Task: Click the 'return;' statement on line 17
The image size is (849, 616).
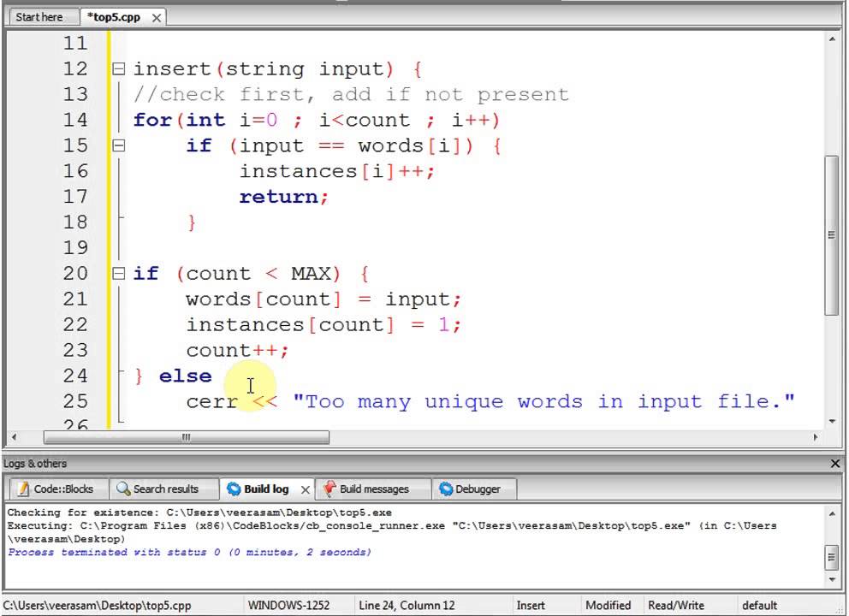Action: point(284,197)
